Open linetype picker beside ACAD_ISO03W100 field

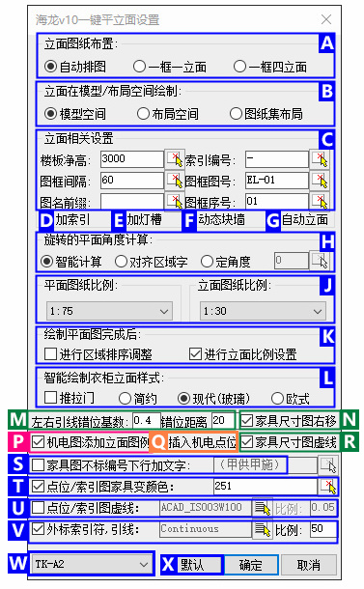[x=263, y=508]
